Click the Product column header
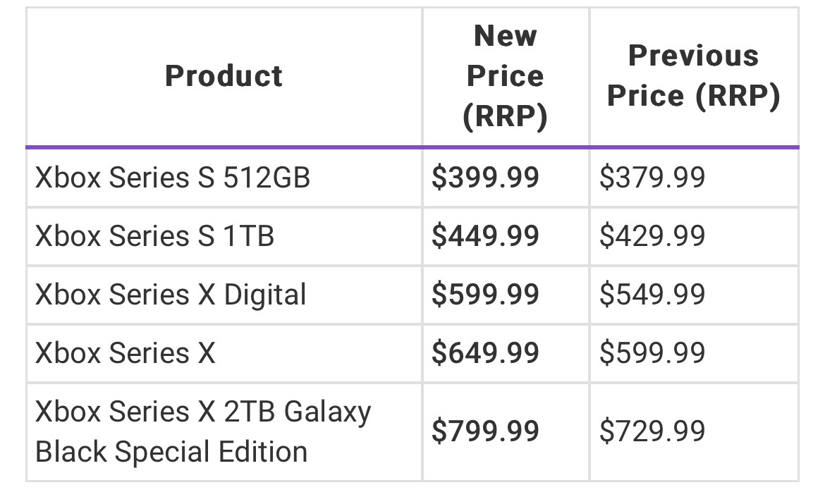 click(224, 76)
